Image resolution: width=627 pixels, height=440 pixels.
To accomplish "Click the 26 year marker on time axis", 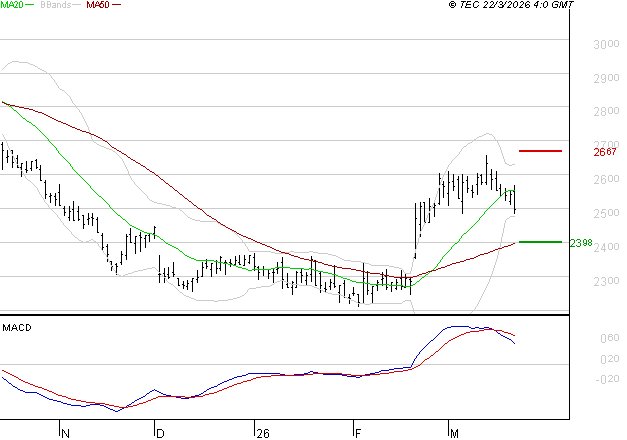I will [263, 434].
